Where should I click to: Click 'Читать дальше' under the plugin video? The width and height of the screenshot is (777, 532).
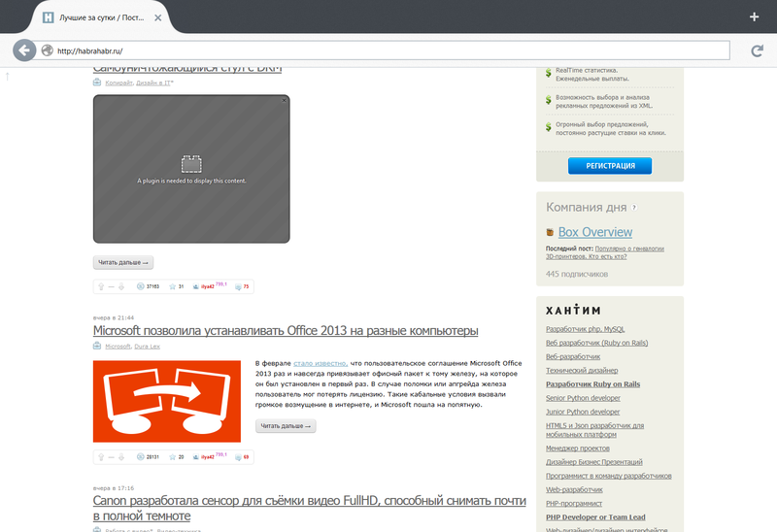tap(123, 262)
